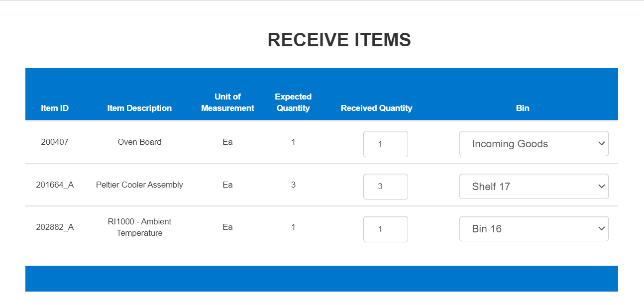Click the Oven Board description
The height and width of the screenshot is (305, 644).
point(139,142)
